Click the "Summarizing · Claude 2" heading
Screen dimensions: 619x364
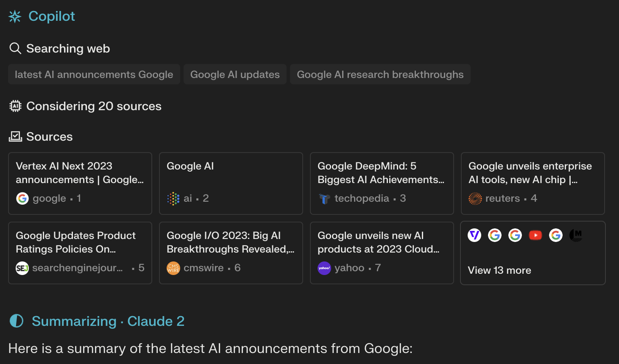(108, 321)
